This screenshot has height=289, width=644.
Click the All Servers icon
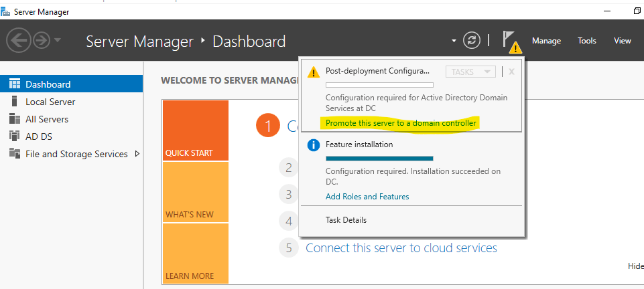pos(15,119)
